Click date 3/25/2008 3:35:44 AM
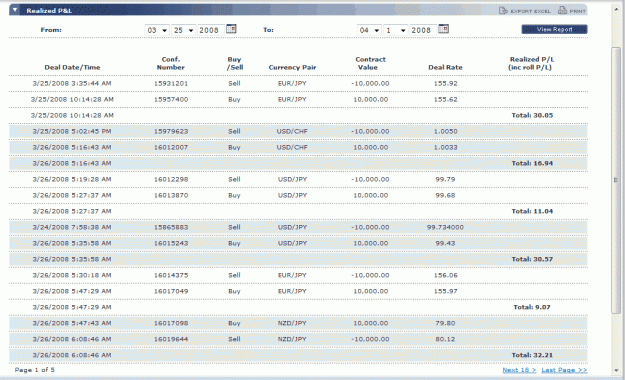This screenshot has width=625, height=380. [72, 83]
